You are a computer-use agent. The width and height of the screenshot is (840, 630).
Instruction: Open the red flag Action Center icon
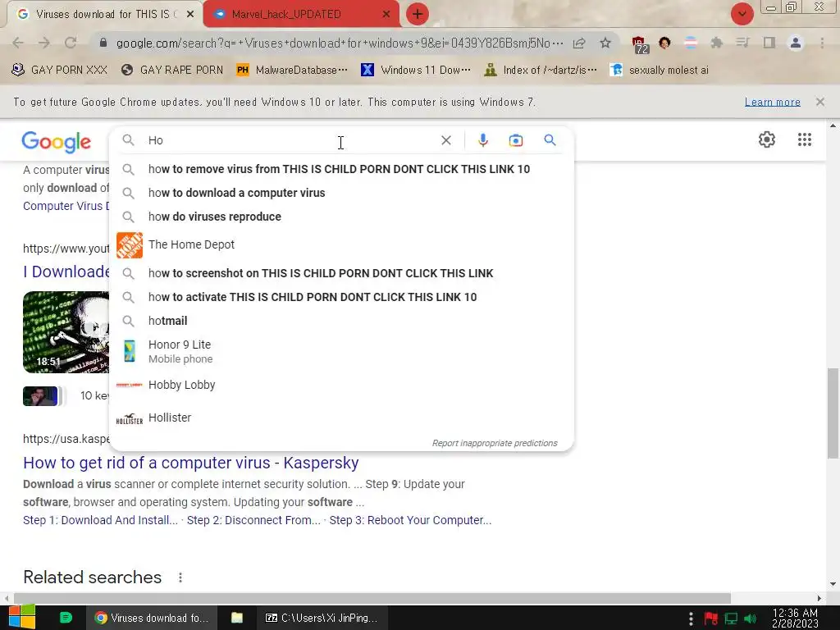tap(711, 619)
